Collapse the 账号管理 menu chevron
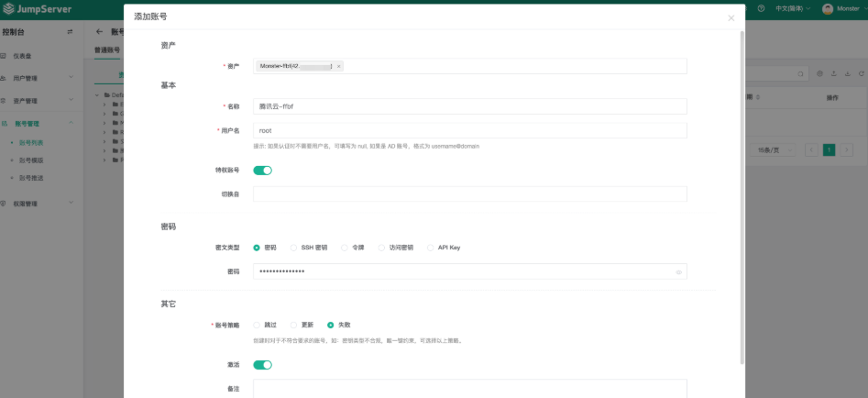The image size is (868, 398). pyautogui.click(x=71, y=122)
